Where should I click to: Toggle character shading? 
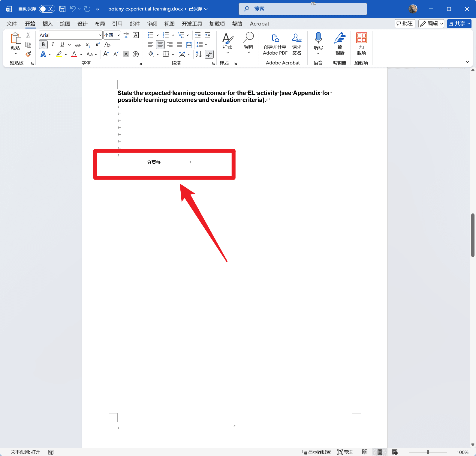(x=126, y=54)
